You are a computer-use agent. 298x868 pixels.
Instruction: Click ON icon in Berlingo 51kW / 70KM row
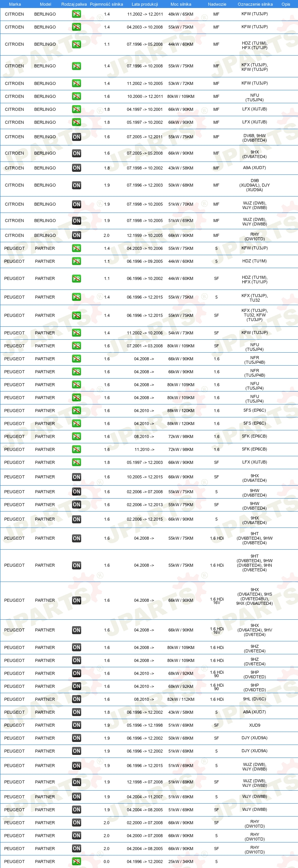click(x=77, y=204)
